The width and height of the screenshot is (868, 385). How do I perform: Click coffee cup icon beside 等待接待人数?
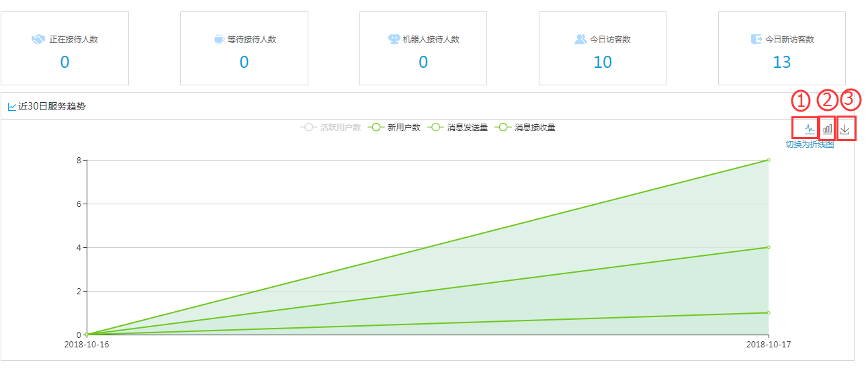click(x=219, y=40)
